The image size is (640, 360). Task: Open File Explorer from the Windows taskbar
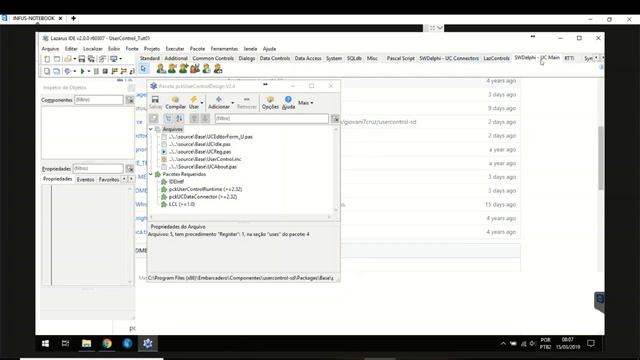pos(86,344)
